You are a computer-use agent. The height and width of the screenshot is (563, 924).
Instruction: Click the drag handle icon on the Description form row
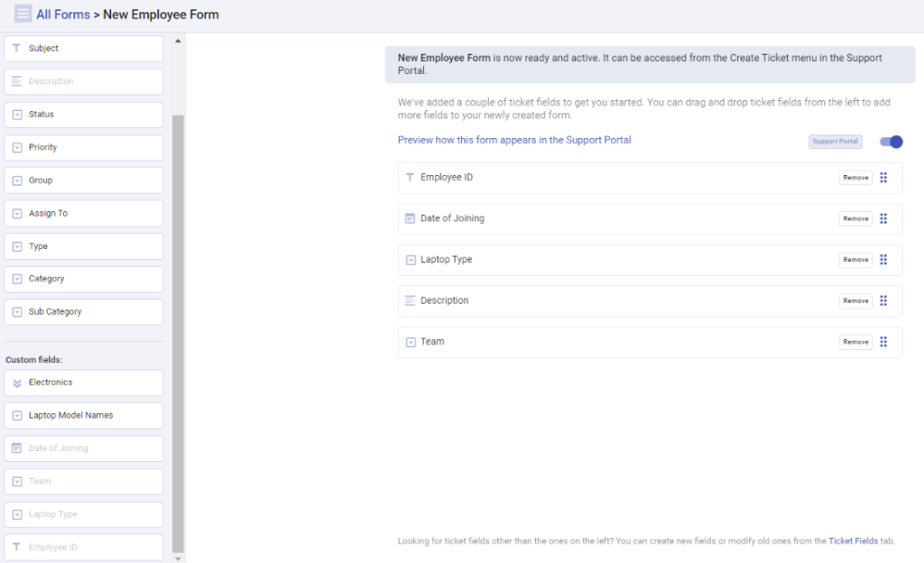tap(883, 300)
